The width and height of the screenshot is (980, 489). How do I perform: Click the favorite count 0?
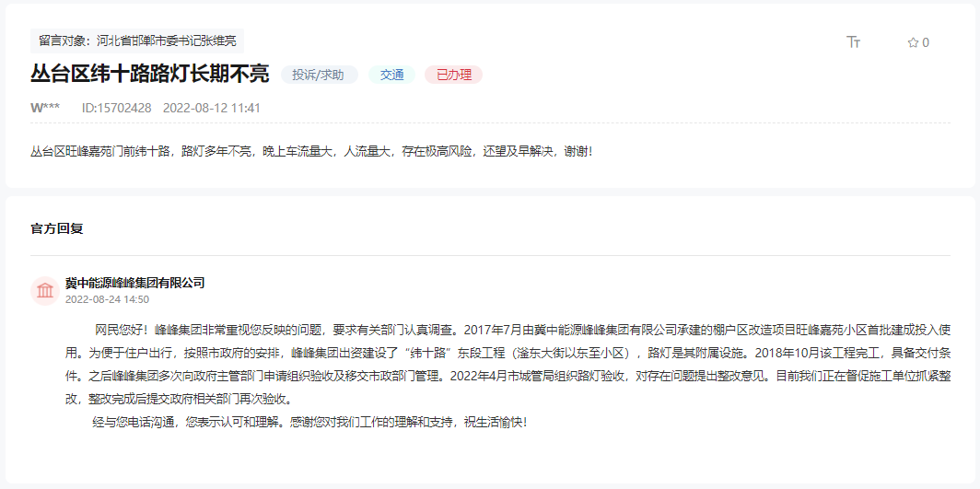point(926,42)
